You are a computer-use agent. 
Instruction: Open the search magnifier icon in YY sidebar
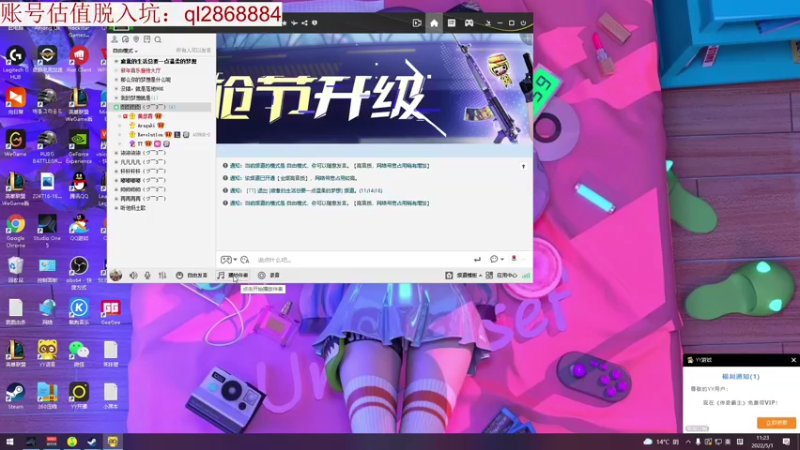pyautogui.click(x=158, y=39)
